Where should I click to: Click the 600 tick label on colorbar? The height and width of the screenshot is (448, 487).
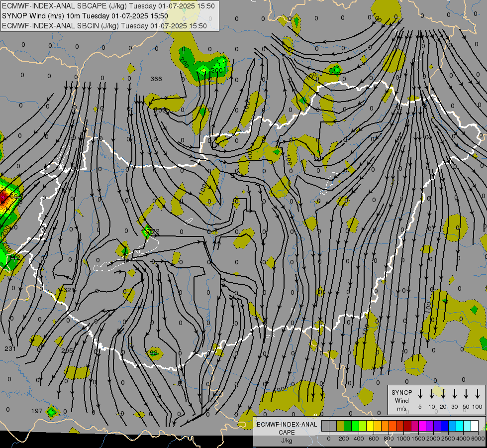tap(374, 439)
